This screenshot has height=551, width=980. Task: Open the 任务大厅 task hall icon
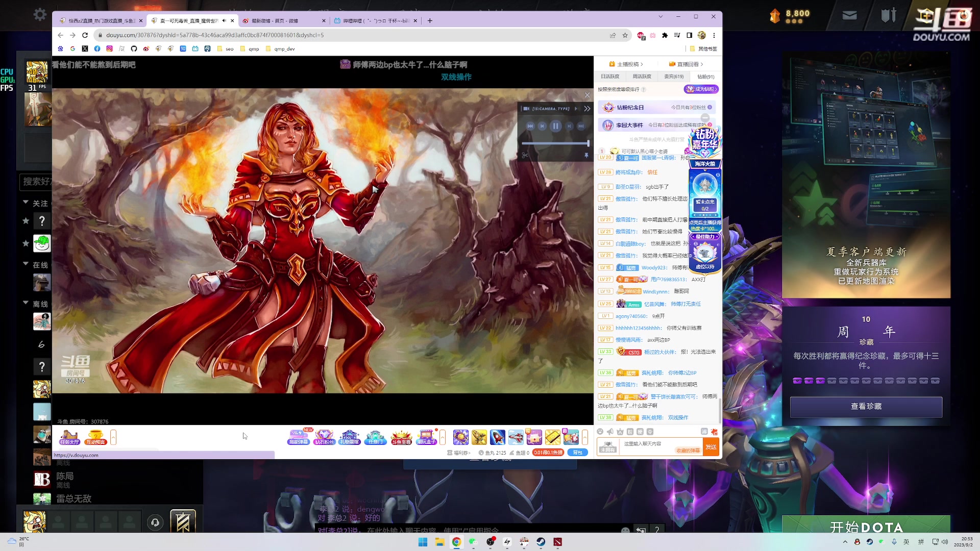click(70, 437)
